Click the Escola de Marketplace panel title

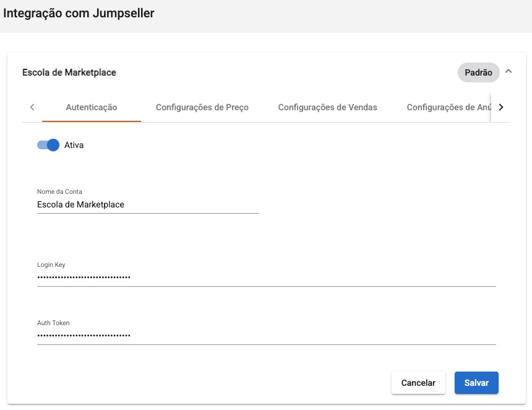[69, 72]
